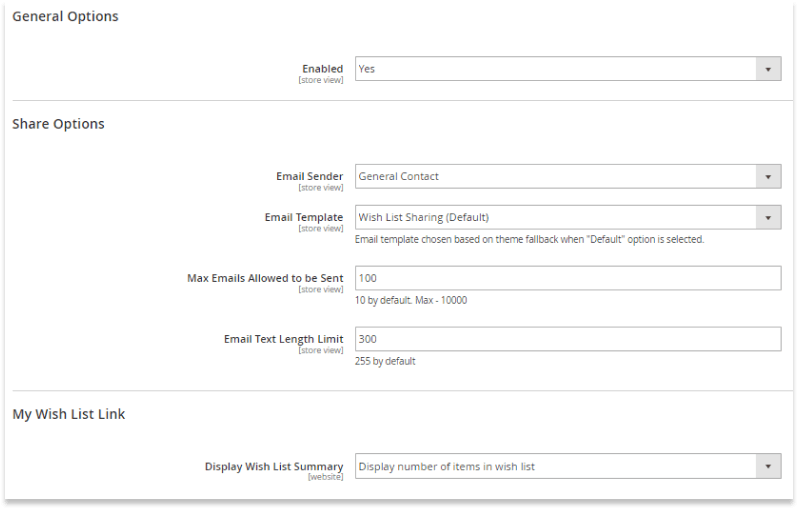
Task: Click the theme fallback help note
Action: tap(529, 239)
